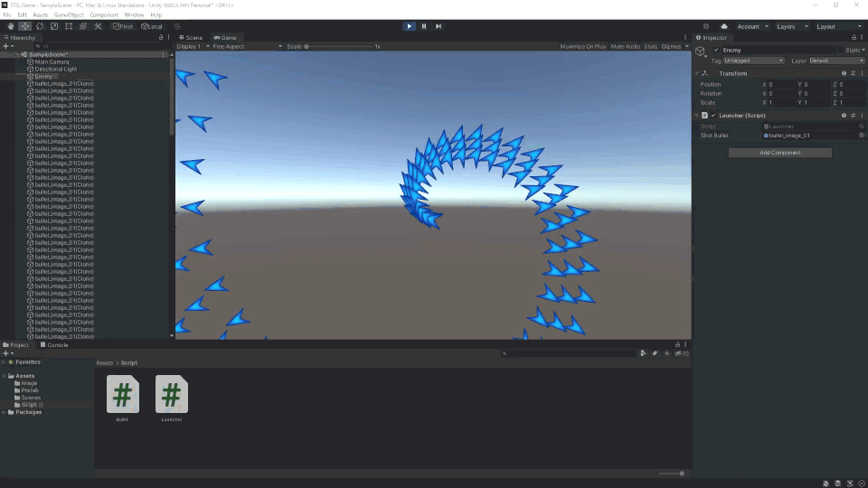Select the Rotate tool
The width and height of the screenshot is (868, 488).
[40, 26]
